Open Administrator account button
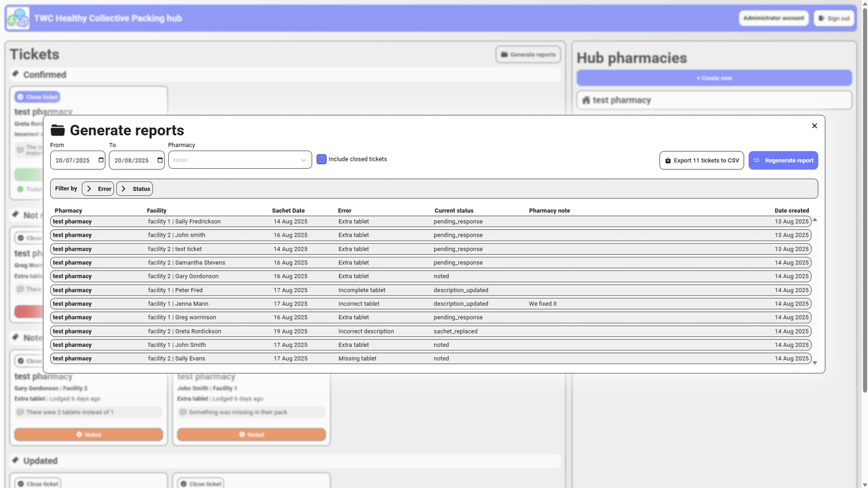 774,18
